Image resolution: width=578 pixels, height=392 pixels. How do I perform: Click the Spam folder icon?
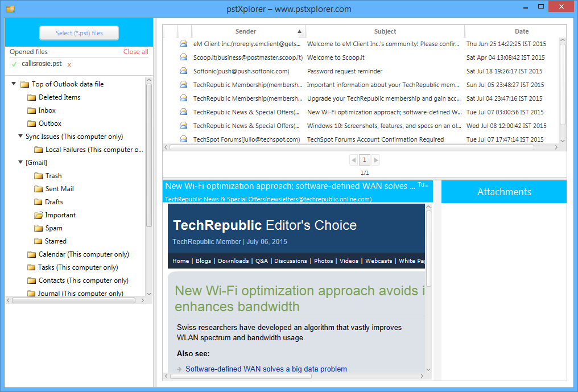[38, 228]
